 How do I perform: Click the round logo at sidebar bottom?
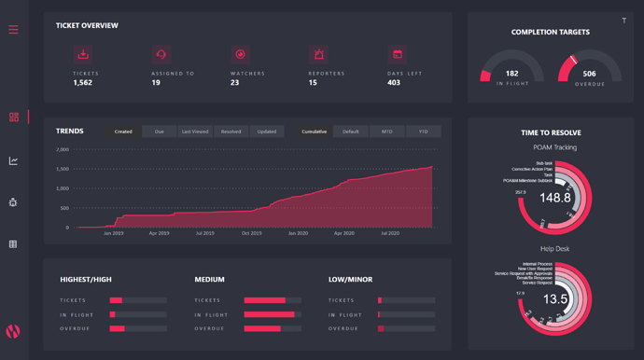click(x=13, y=331)
